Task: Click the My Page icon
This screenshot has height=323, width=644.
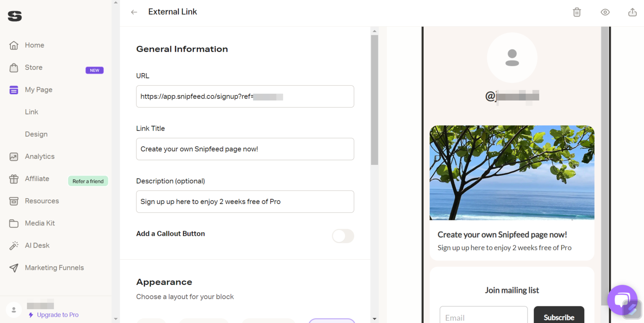Action: pos(14,90)
